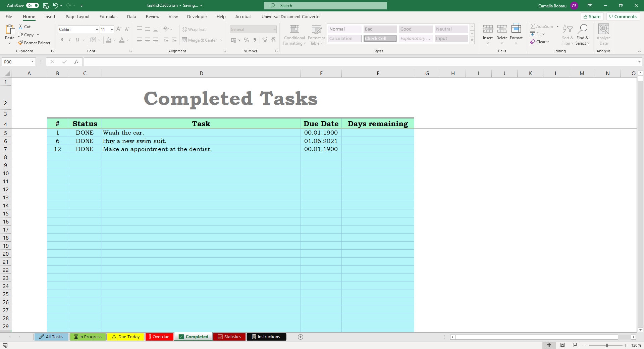Switch to the Formulas ribbon tab

tap(108, 16)
